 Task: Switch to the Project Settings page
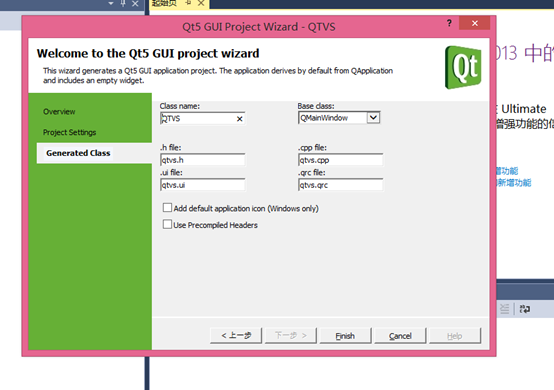(70, 132)
